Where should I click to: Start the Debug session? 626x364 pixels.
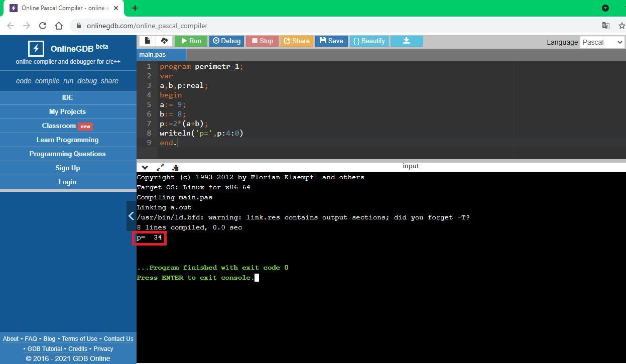click(226, 41)
